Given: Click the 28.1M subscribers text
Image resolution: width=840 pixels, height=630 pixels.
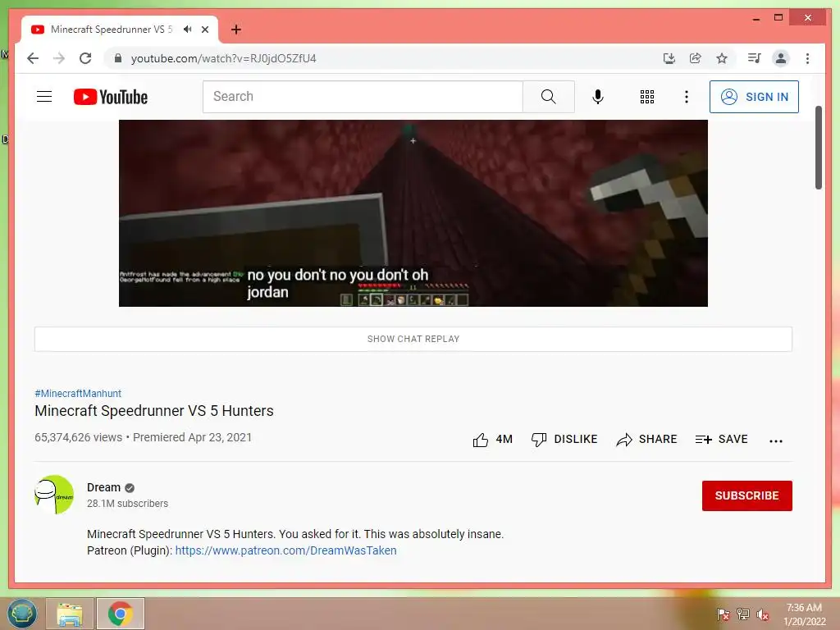Looking at the screenshot, I should [x=127, y=504].
